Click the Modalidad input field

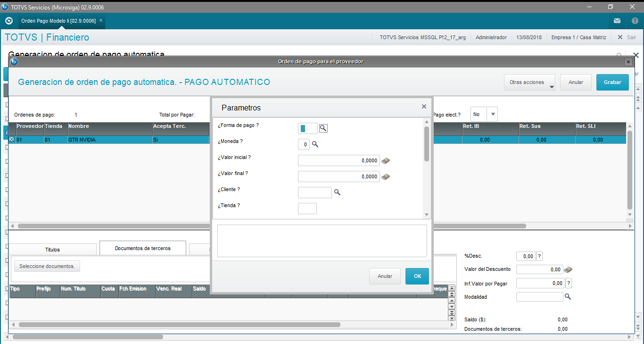[540, 297]
